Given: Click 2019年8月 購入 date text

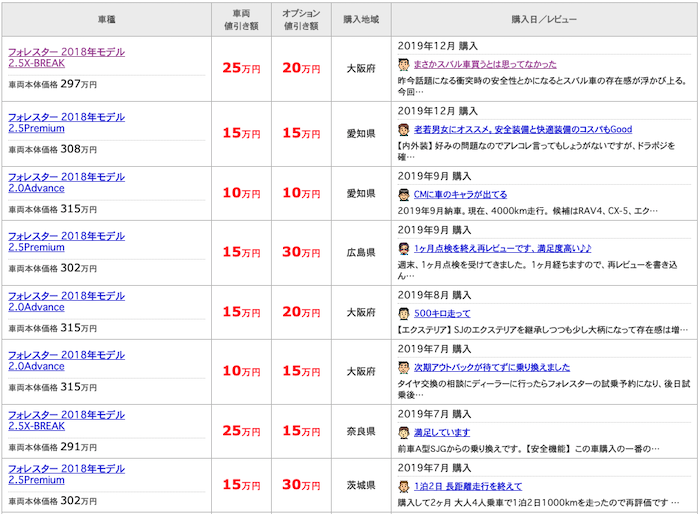Looking at the screenshot, I should tap(434, 295).
